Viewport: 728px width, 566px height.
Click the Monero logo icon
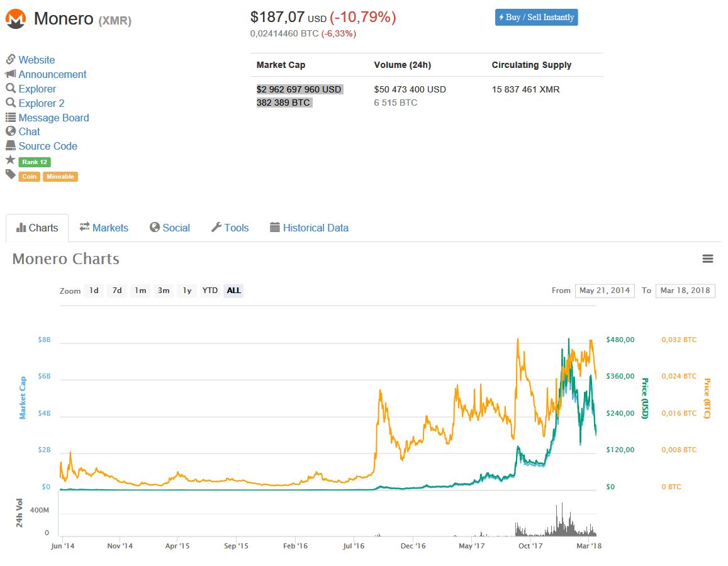tap(16, 19)
